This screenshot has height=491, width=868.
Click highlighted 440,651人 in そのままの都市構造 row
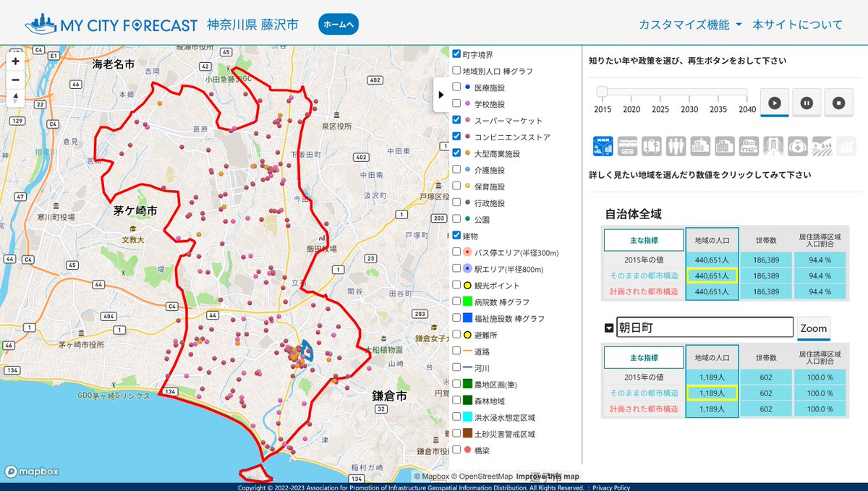coord(712,276)
